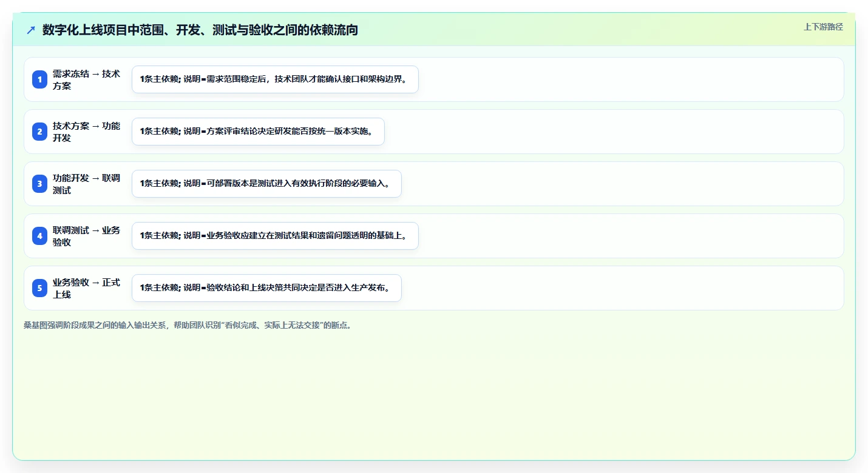868x473 pixels.
Task: Open the note about 需求范围稳定后
Action: (275, 79)
